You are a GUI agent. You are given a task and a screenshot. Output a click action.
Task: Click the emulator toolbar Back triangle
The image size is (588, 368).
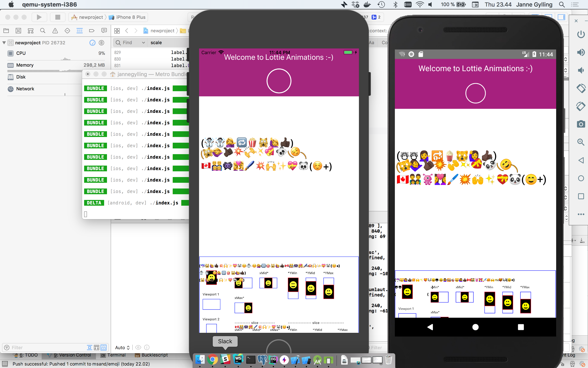point(581,160)
